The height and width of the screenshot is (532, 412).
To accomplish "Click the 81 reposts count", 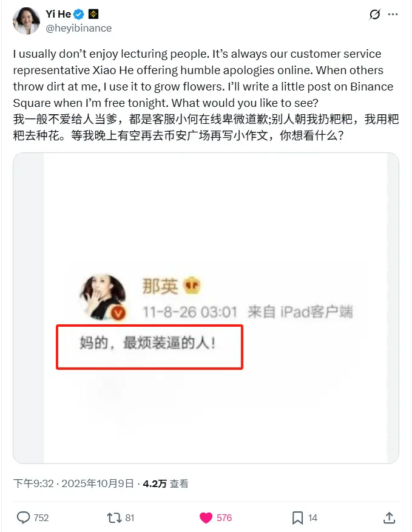I will tap(130, 518).
